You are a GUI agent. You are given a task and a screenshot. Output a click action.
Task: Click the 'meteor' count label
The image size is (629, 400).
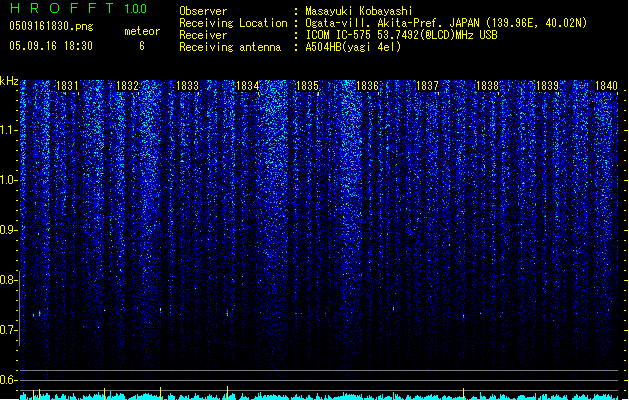click(142, 31)
